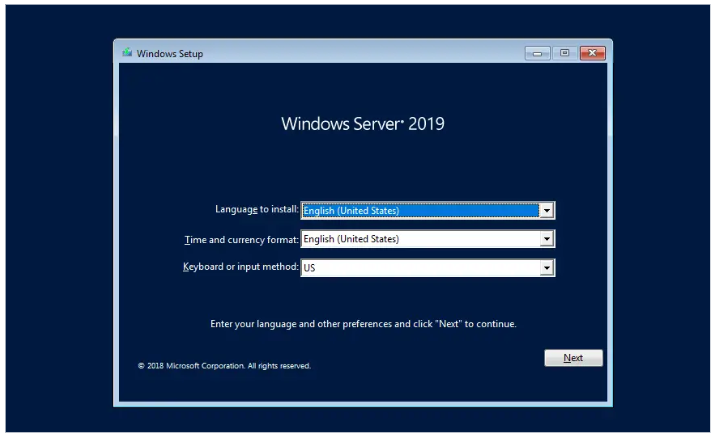Click the "Language to install:" label
This screenshot has height=439, width=721.
[257, 210]
